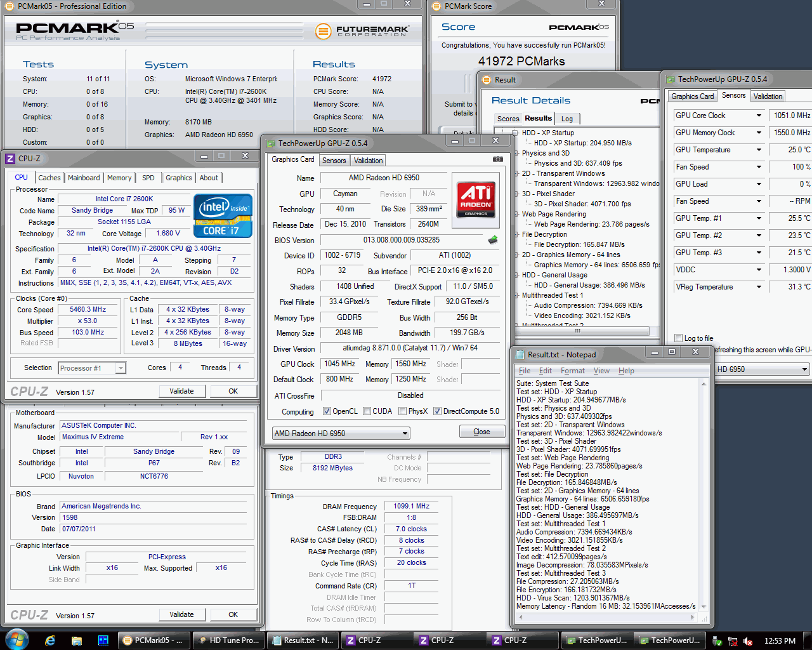This screenshot has height=650, width=812.
Task: Open the File menu in Notepad
Action: (x=525, y=371)
